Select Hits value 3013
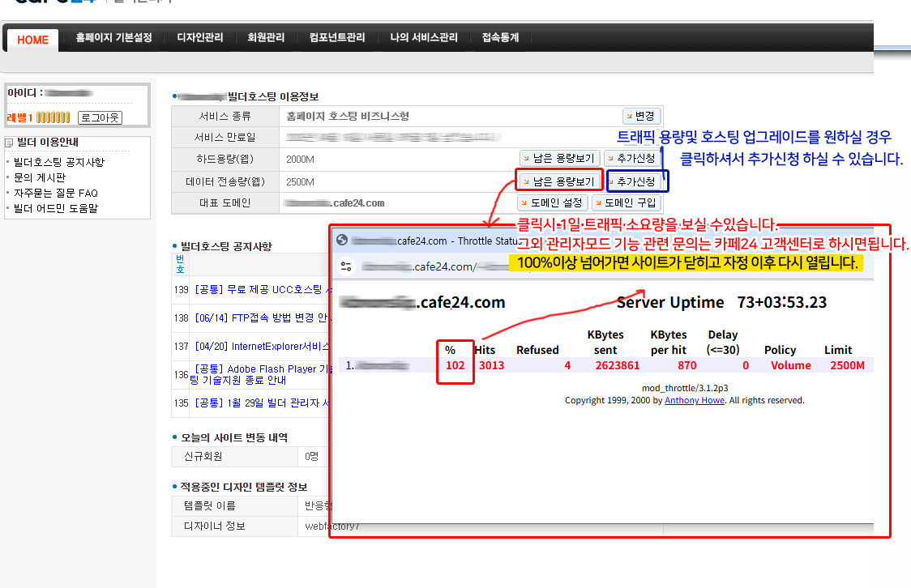The width and height of the screenshot is (911, 588). pyautogui.click(x=491, y=366)
